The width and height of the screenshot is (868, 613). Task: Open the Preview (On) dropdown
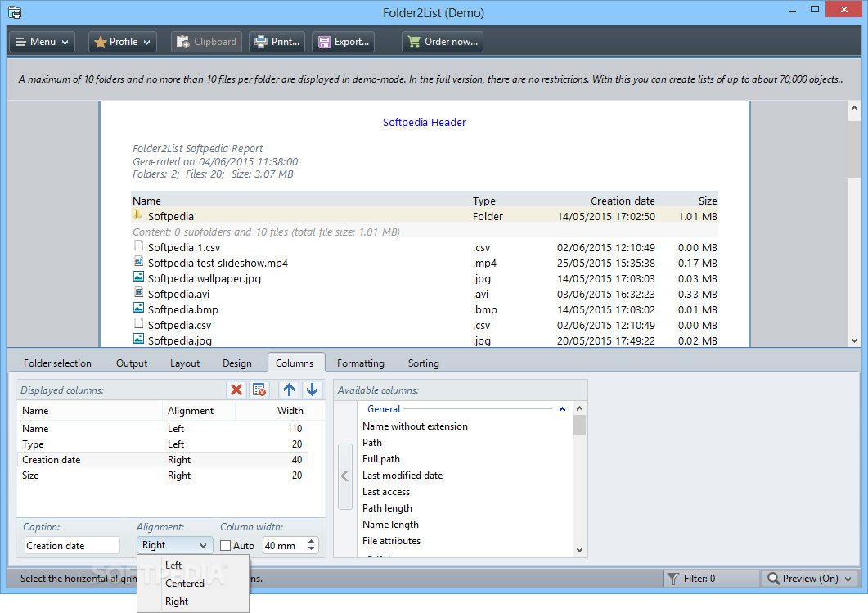point(809,579)
